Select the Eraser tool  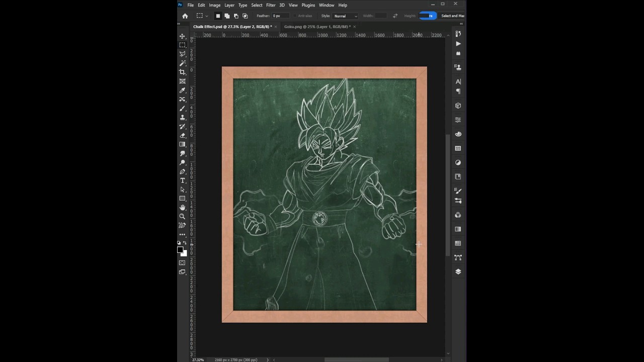pos(182,136)
